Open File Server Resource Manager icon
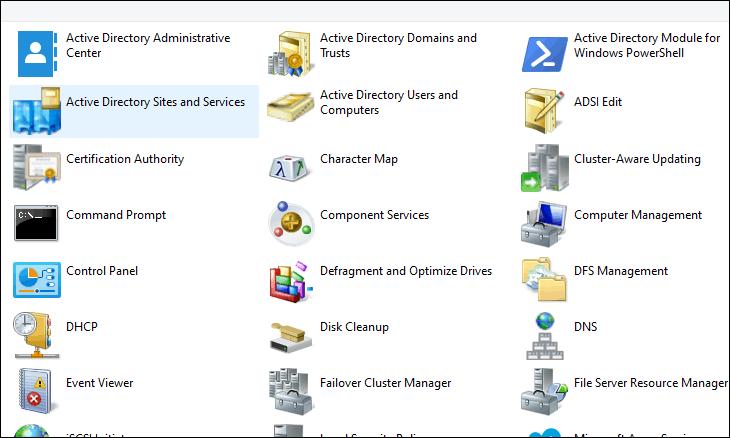Viewport: 730px width, 438px height. 544,391
